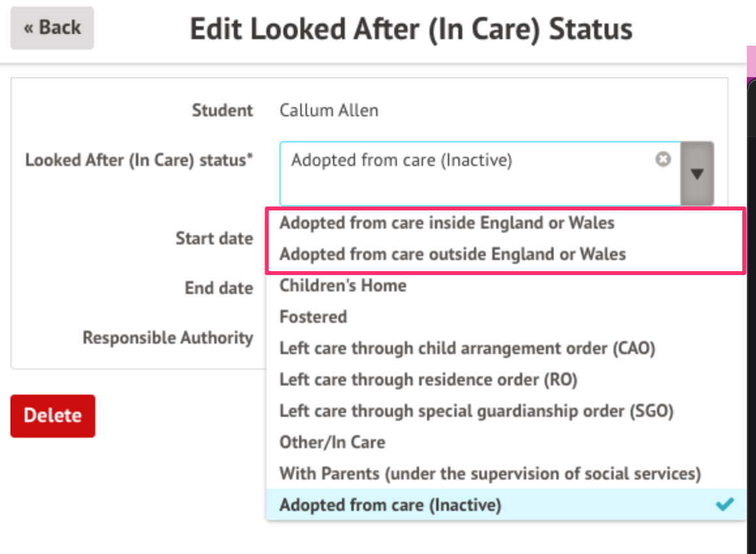The height and width of the screenshot is (554, 756).
Task: Click the student name Callum Allen
Action: [328, 110]
